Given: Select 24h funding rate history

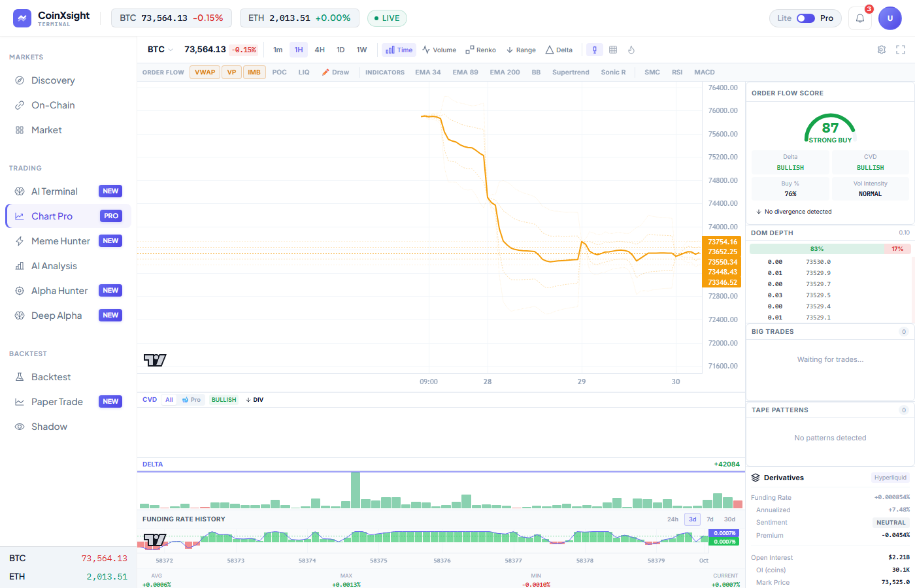Looking at the screenshot, I should pos(673,519).
